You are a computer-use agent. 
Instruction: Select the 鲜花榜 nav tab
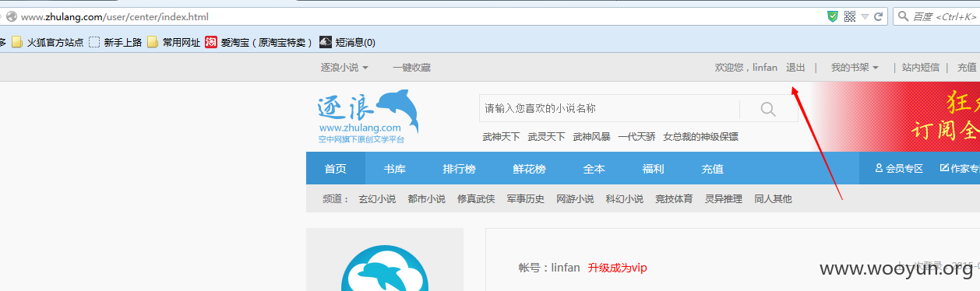click(529, 169)
